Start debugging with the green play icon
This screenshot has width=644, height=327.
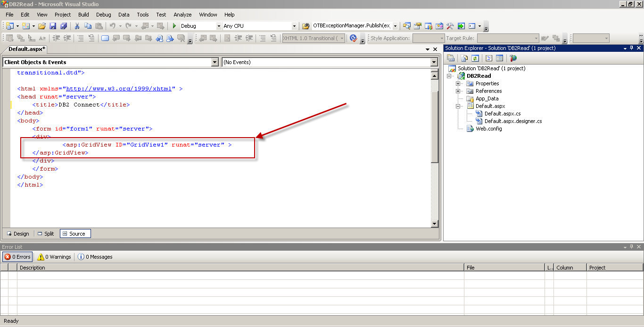pos(174,26)
